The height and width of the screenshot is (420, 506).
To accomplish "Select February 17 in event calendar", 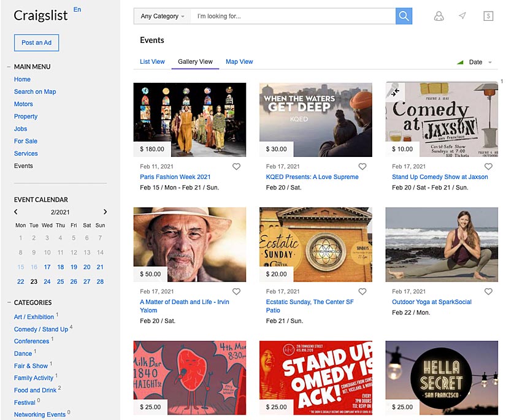I will click(47, 267).
